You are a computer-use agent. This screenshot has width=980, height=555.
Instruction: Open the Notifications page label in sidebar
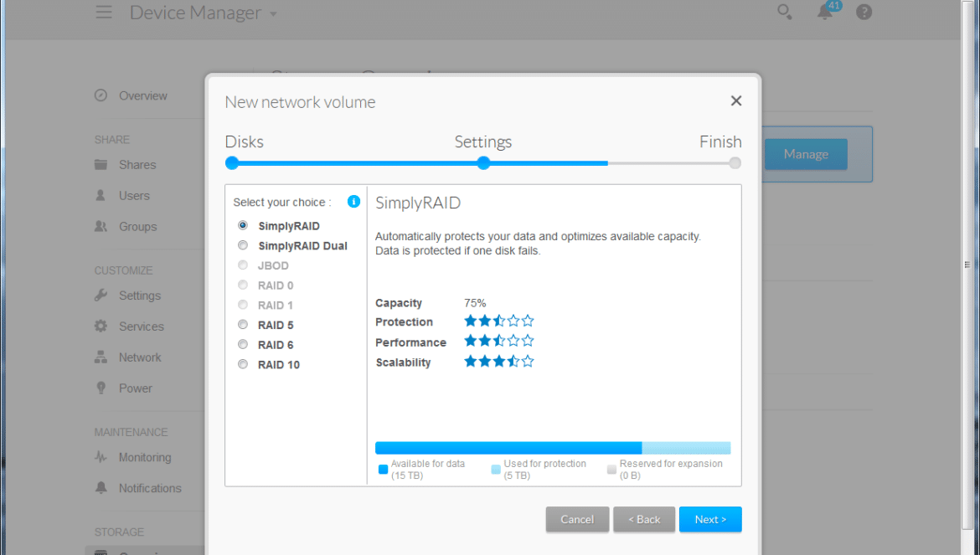[x=150, y=488]
